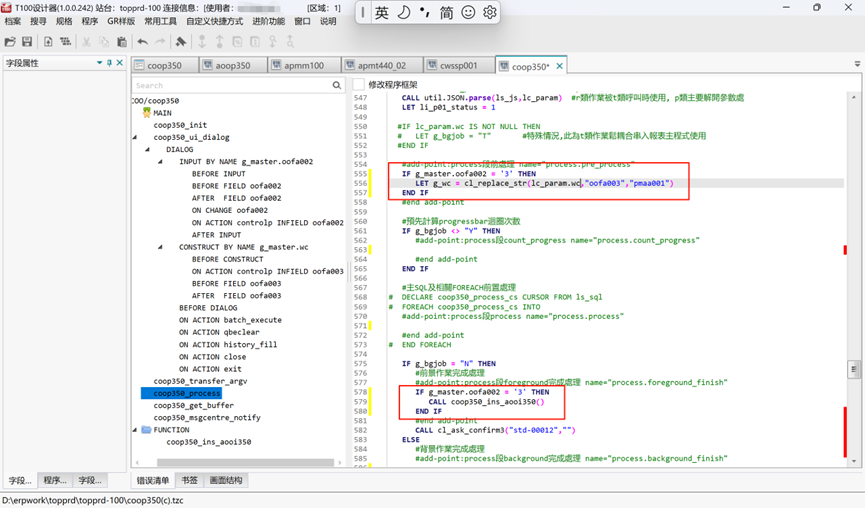Click the copy pages toolbar icon
The width and height of the screenshot is (865, 508).
(104, 41)
